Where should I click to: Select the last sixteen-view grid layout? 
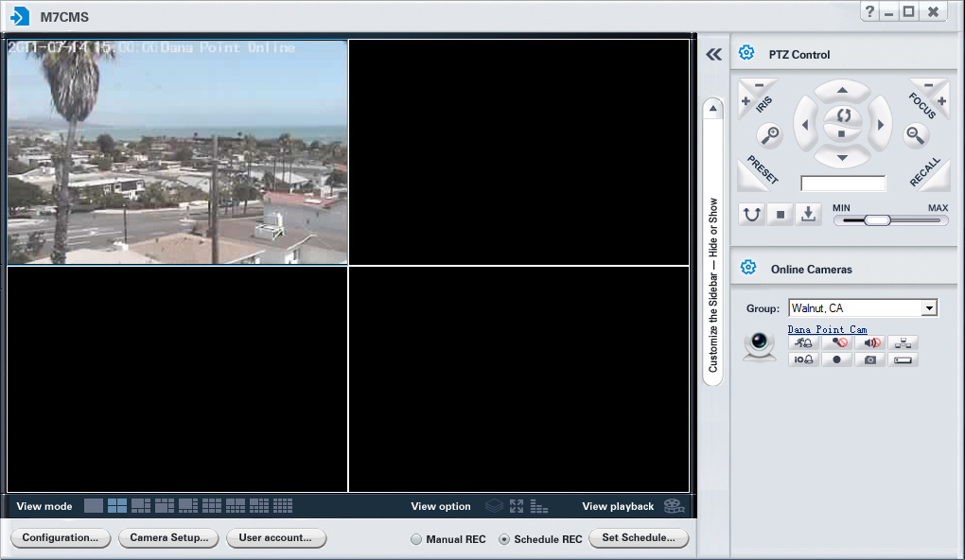pyautogui.click(x=283, y=506)
